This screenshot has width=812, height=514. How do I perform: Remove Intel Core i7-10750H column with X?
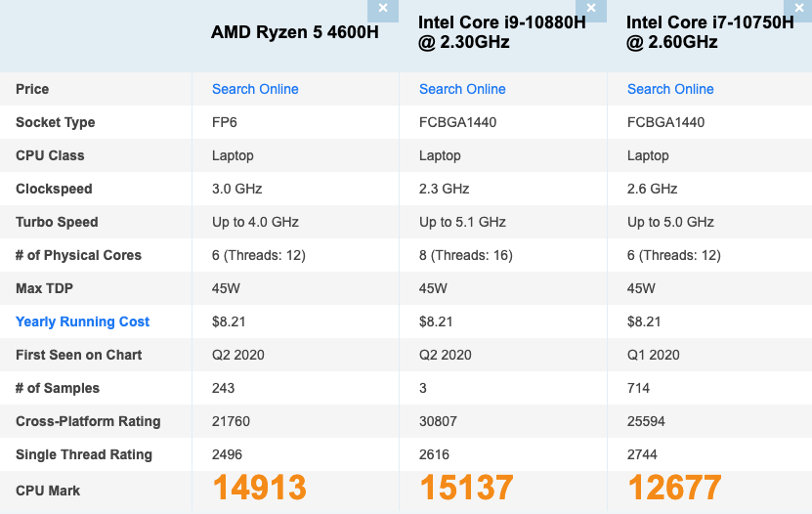pos(798,10)
